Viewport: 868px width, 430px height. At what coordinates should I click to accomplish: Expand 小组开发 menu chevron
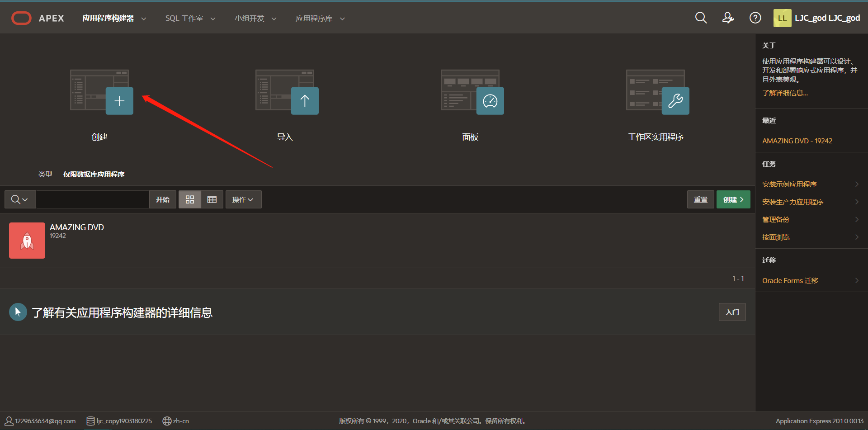[x=274, y=19]
